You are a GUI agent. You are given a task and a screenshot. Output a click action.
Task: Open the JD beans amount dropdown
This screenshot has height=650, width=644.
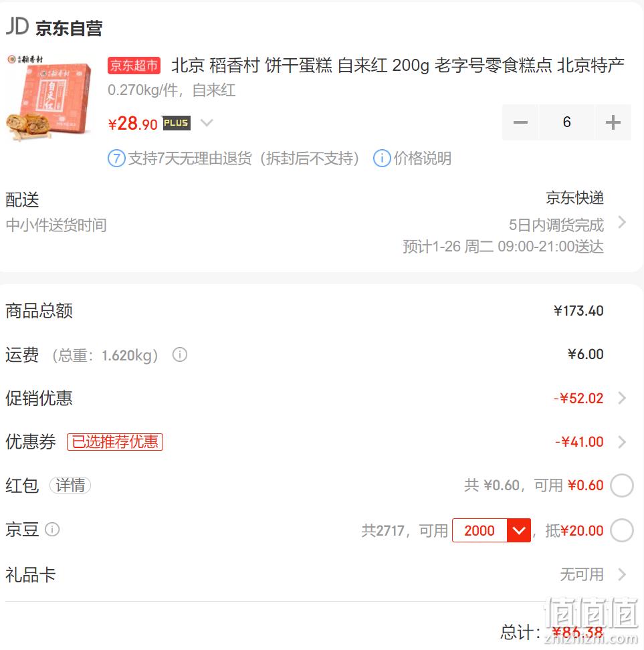pyautogui.click(x=519, y=530)
